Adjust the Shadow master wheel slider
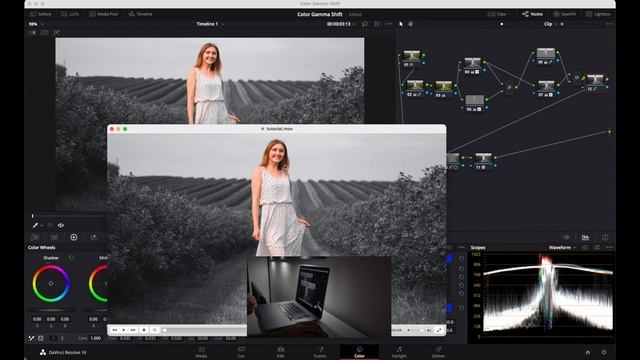Viewport: 640px width, 360px height. [x=51, y=311]
